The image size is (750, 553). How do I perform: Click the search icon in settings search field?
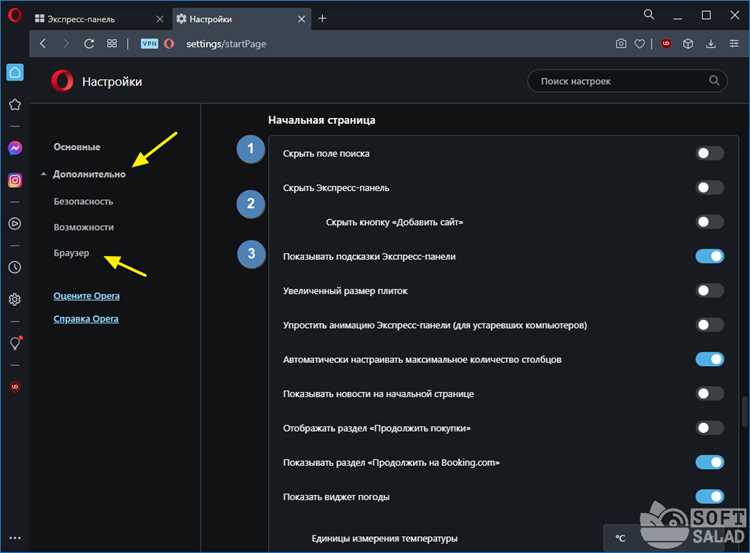tap(714, 80)
